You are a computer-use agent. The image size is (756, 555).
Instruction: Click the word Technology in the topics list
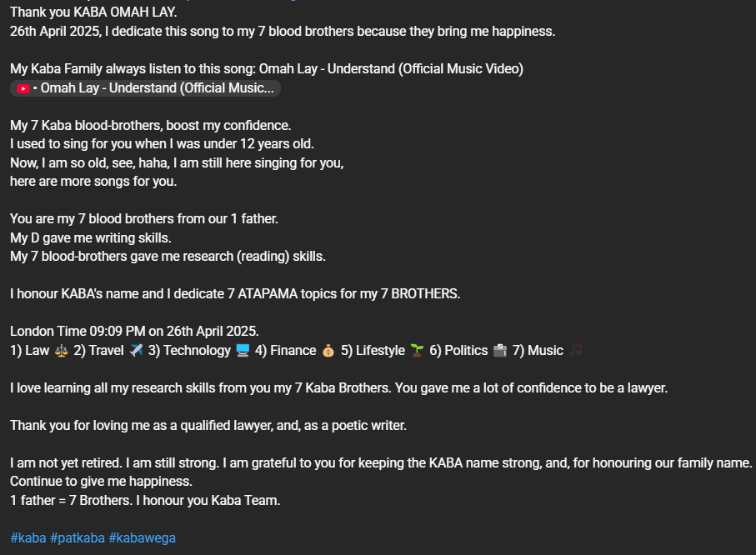pos(197,351)
